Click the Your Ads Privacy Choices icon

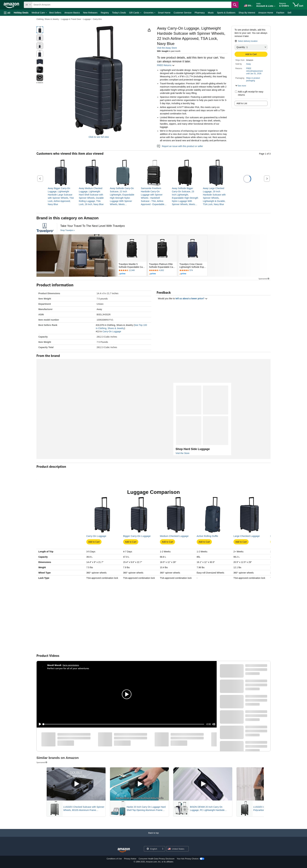click(202, 859)
